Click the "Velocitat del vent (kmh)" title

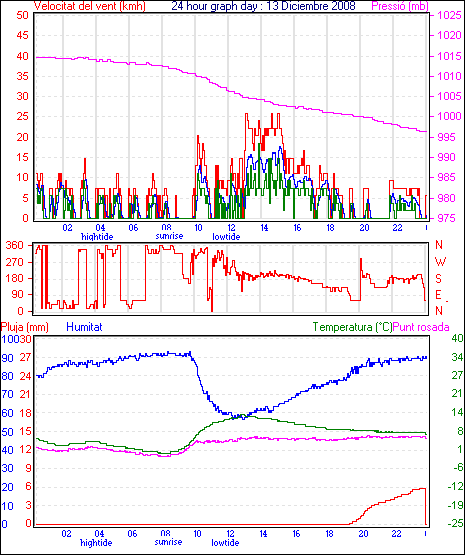[90, 6]
